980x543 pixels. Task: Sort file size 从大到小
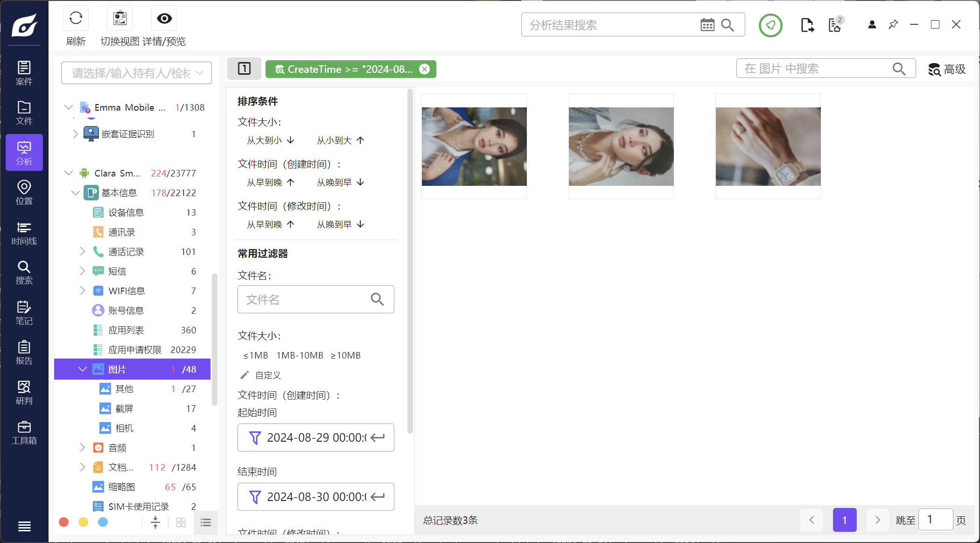[270, 141]
